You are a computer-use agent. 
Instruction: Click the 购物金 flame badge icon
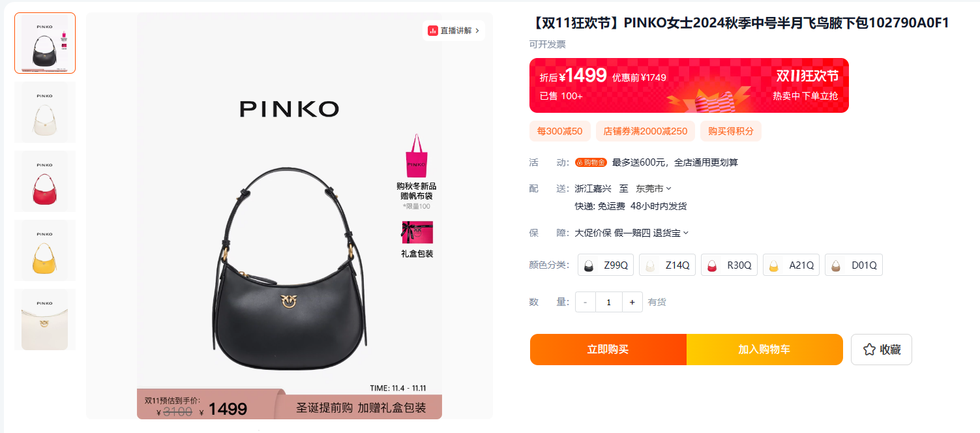[x=591, y=162]
